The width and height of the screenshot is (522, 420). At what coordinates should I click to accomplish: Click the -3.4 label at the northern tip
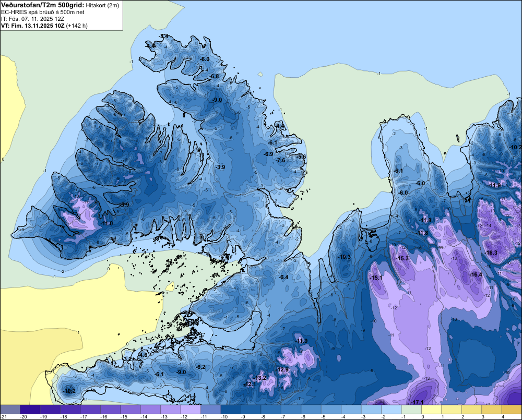pyautogui.click(x=163, y=36)
